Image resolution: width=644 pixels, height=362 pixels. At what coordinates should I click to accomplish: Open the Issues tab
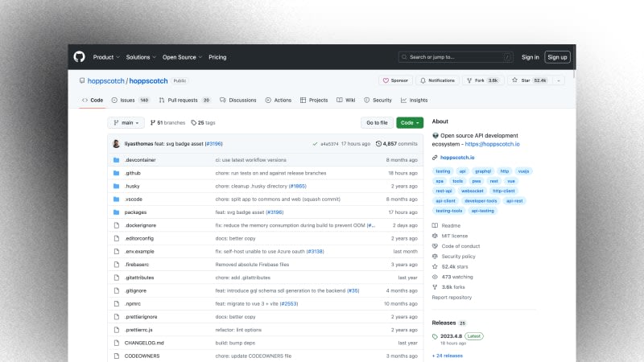130,100
